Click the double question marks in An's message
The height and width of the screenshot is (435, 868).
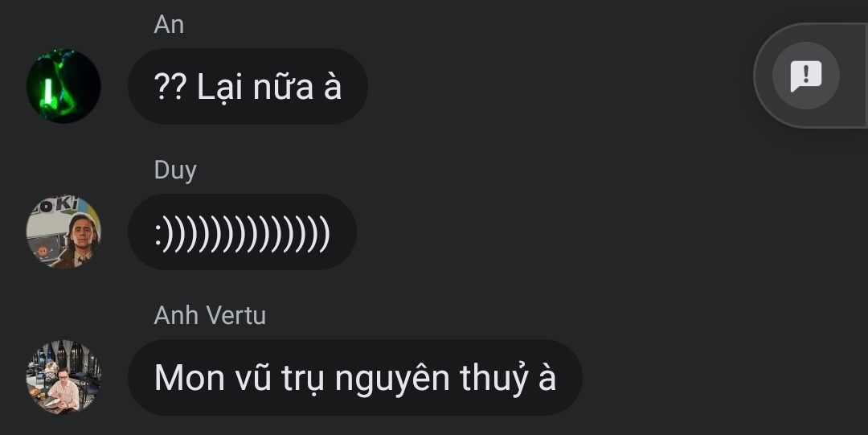170,87
